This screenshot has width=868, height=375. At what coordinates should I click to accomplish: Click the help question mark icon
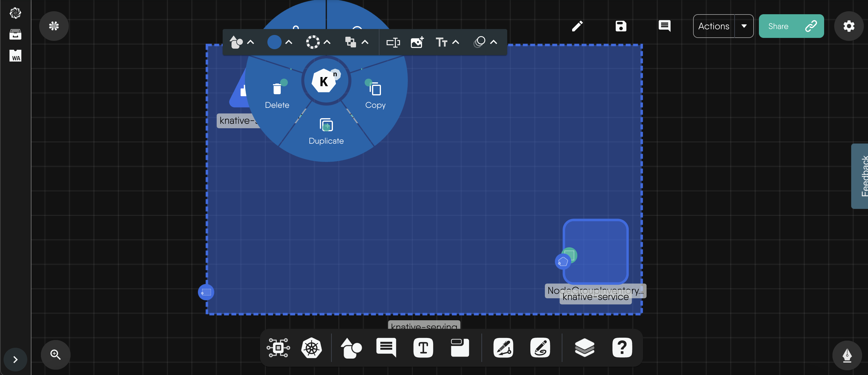[622, 347]
